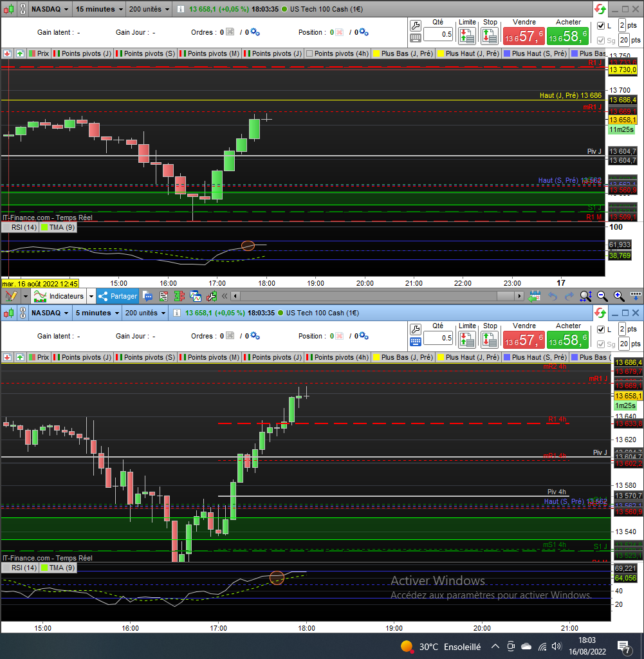Toggle the Sg checkbox in 5 minutes chart
The height and width of the screenshot is (659, 644).
[601, 344]
